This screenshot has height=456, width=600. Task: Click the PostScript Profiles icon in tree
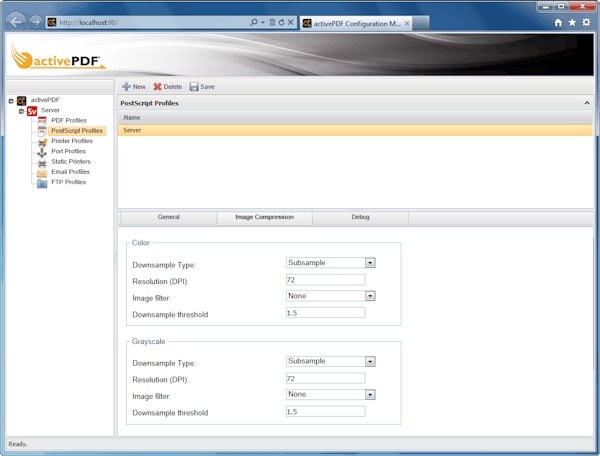pos(42,131)
